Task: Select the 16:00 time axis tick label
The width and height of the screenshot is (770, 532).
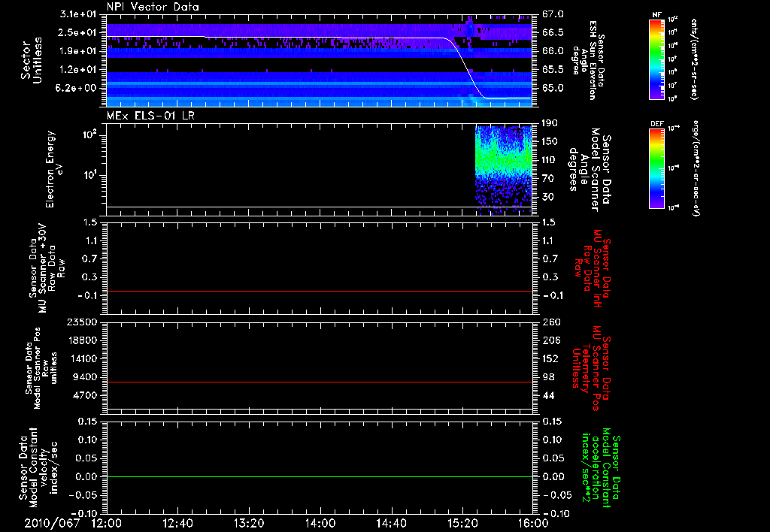Action: [532, 523]
